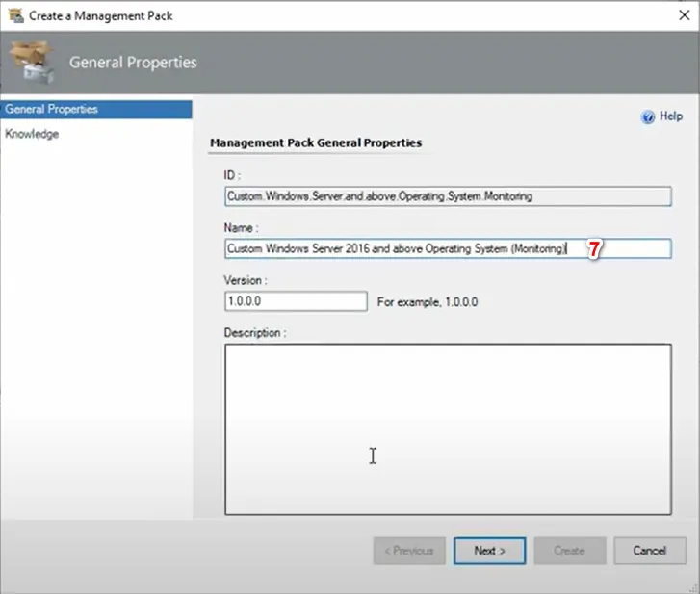700x594 pixels.
Task: Close the Create a Management Pack dialog
Action: [684, 15]
